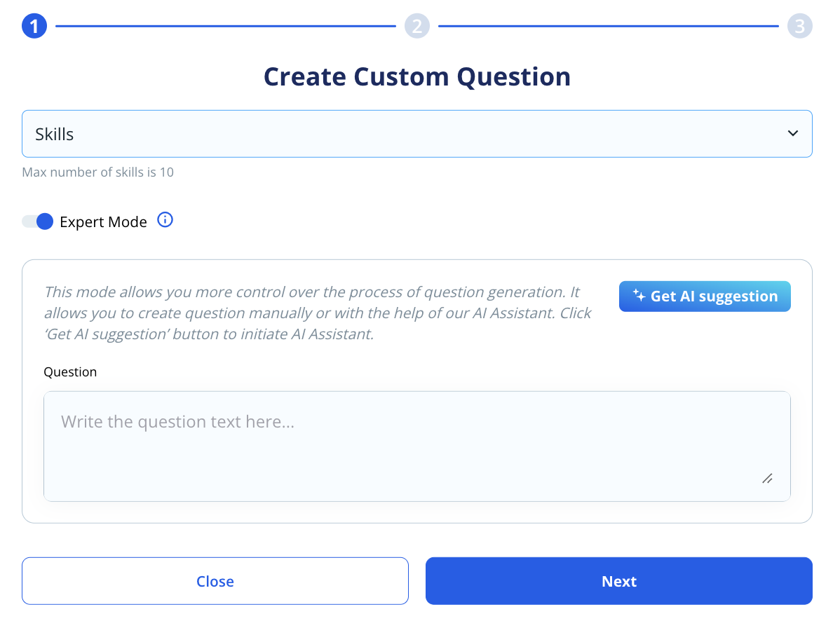Click the progress line between steps 1 and 2
This screenshot has width=840, height=621.
click(x=226, y=26)
